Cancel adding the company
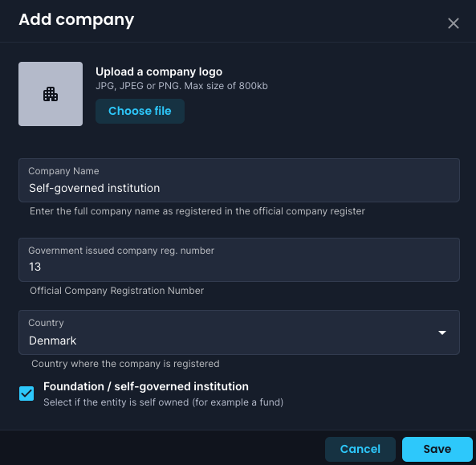Image resolution: width=476 pixels, height=465 pixels. tap(360, 449)
